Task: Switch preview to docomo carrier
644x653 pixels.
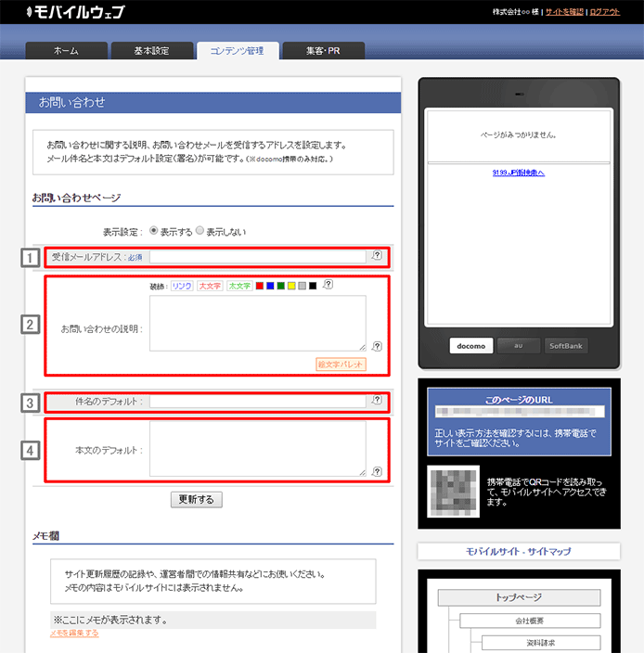Action: (x=471, y=345)
